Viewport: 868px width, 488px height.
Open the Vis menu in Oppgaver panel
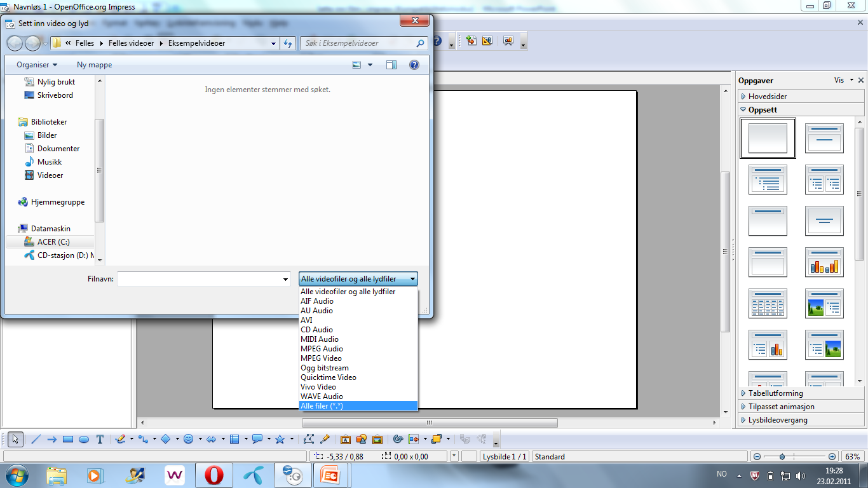coord(844,80)
